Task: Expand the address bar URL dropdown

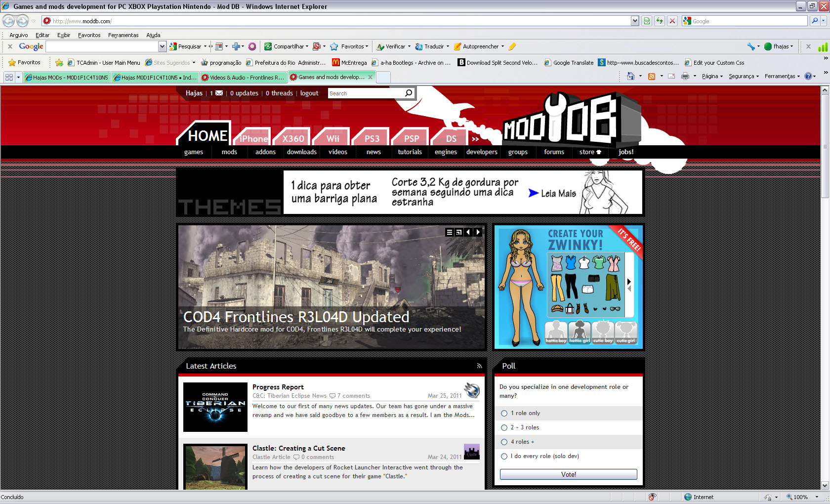Action: point(635,21)
